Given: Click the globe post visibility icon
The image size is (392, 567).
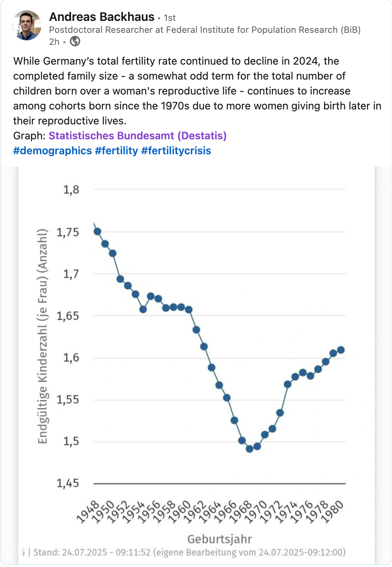Looking at the screenshot, I should 75,41.
